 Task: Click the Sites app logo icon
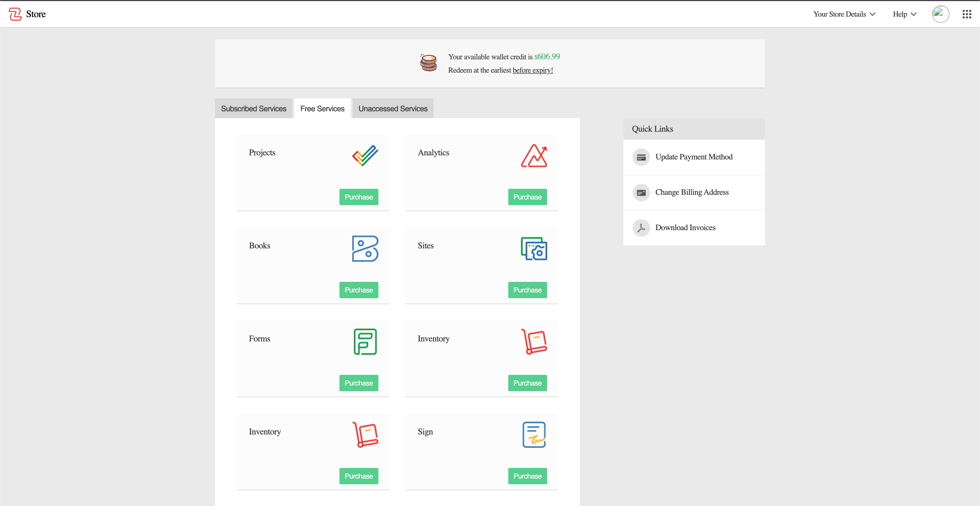534,249
